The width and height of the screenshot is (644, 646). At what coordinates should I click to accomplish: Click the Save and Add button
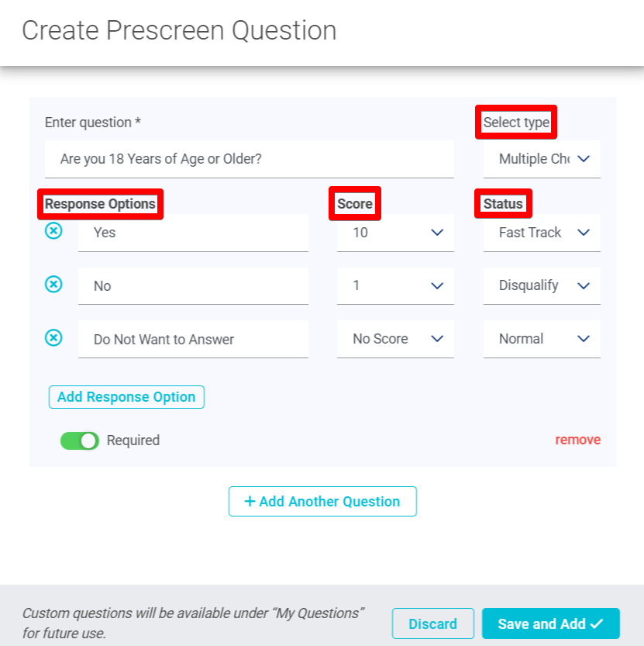550,624
